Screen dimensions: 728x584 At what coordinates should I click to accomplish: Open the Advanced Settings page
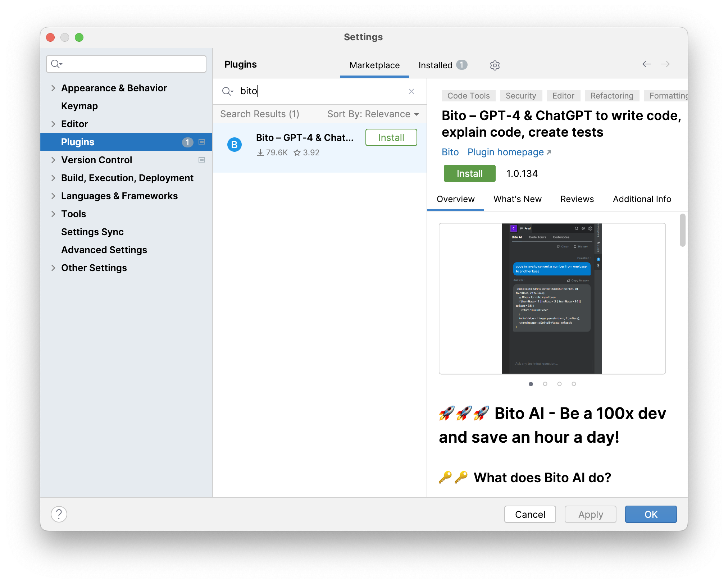(104, 250)
